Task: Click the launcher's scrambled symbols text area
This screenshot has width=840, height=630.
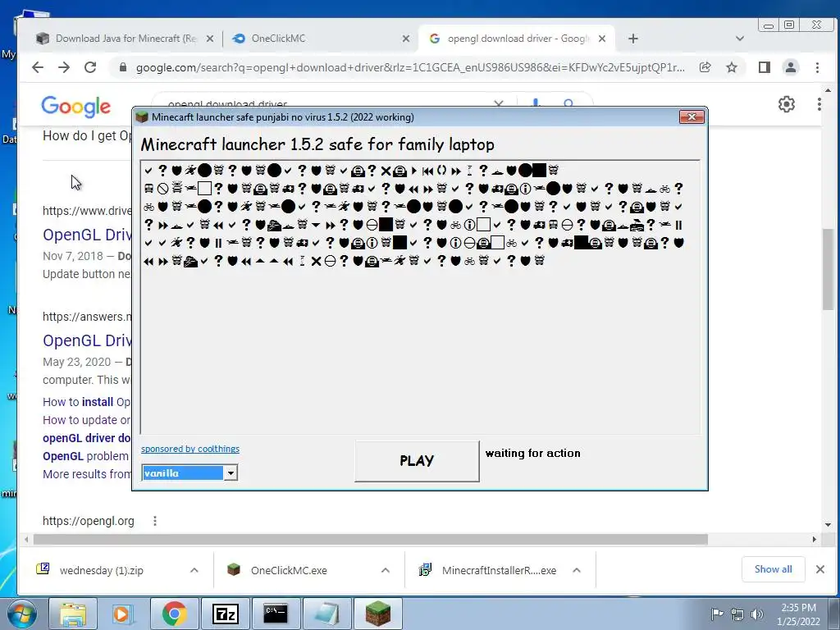Action: pos(420,297)
